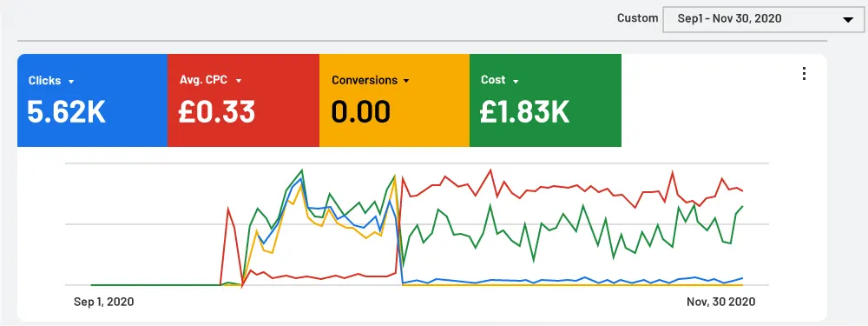The image size is (868, 326).
Task: Open the three-dot more options menu
Action: tap(804, 74)
